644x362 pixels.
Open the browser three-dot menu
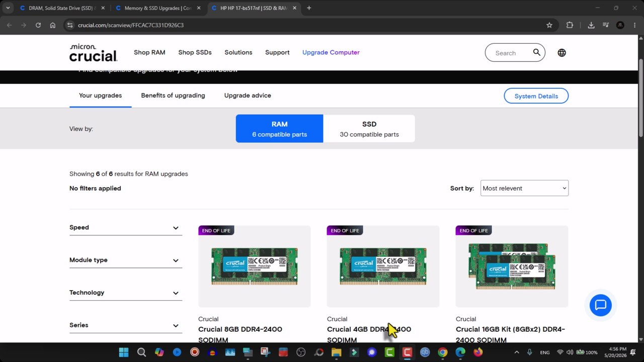[x=634, y=25]
